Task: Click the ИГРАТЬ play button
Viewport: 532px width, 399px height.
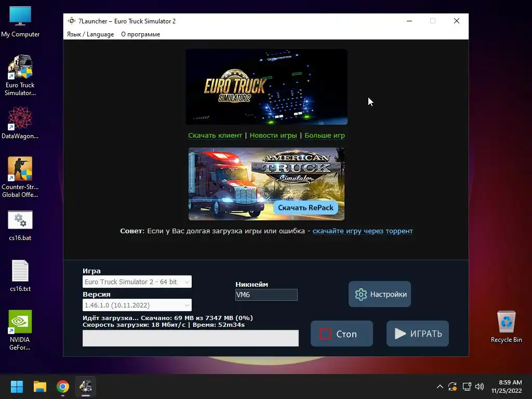Action: 418,334
